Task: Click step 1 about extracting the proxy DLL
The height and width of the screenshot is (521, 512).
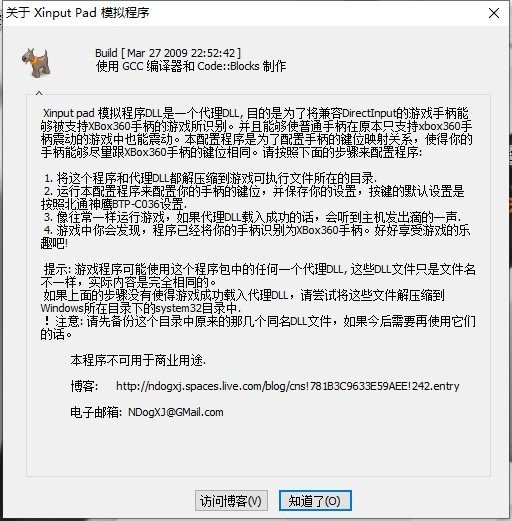Action: [x=210, y=178]
